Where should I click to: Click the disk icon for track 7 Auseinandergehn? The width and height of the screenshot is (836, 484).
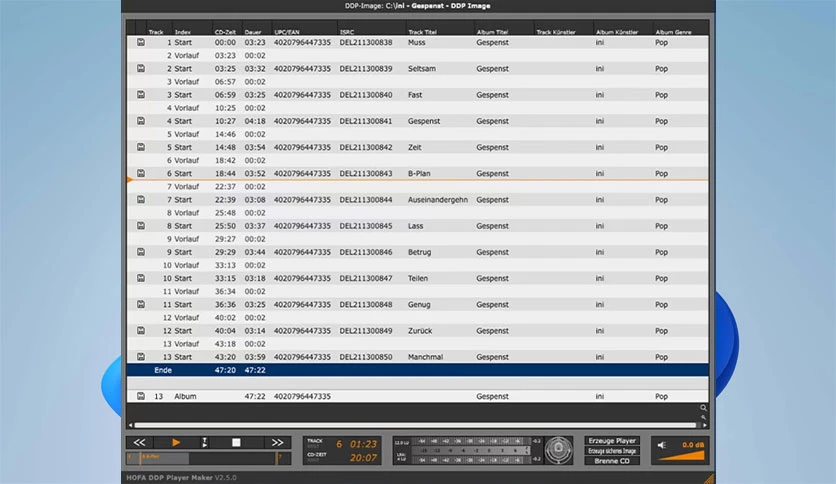tap(141, 199)
